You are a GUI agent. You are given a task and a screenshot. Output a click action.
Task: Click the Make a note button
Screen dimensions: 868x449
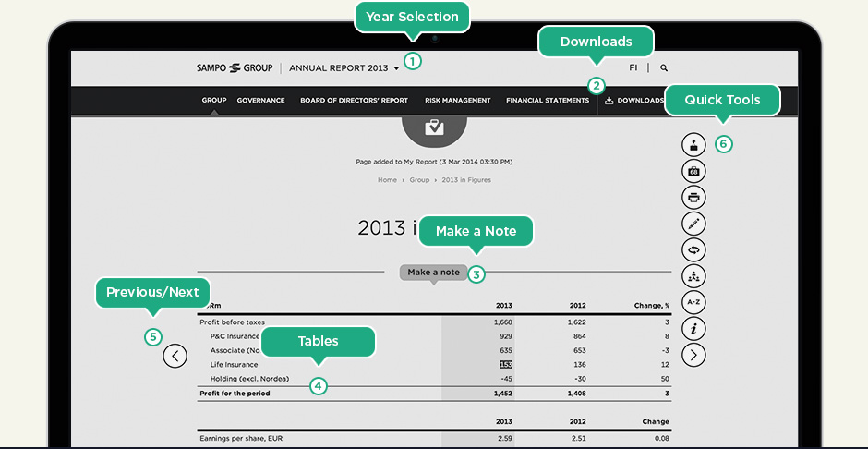click(433, 273)
